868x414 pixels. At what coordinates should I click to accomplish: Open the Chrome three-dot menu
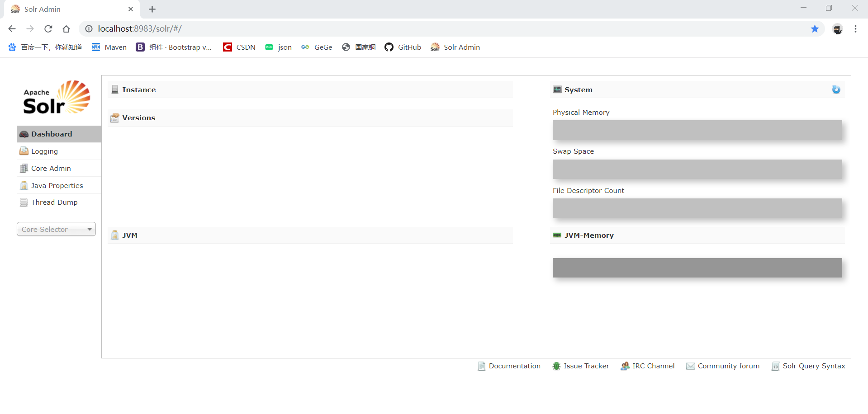pyautogui.click(x=855, y=29)
